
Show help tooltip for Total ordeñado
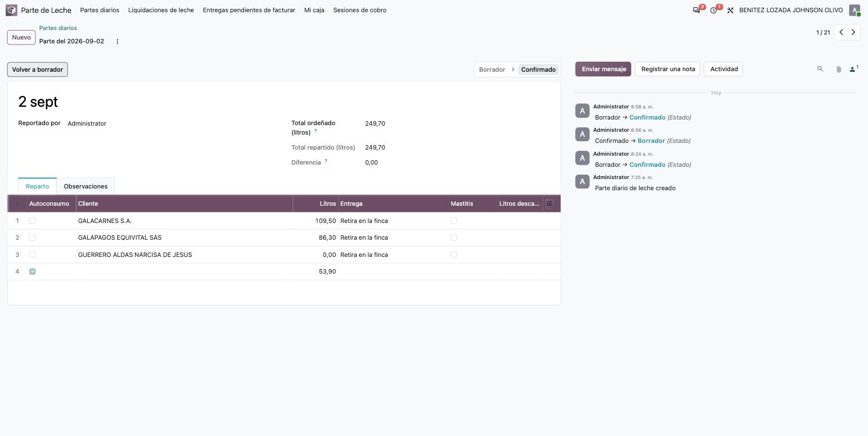click(x=316, y=131)
